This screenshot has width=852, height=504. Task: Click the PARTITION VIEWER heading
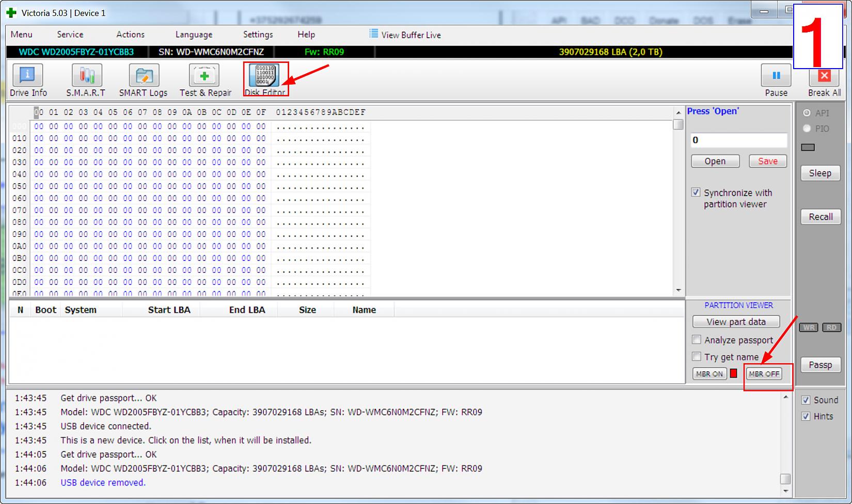pyautogui.click(x=738, y=305)
